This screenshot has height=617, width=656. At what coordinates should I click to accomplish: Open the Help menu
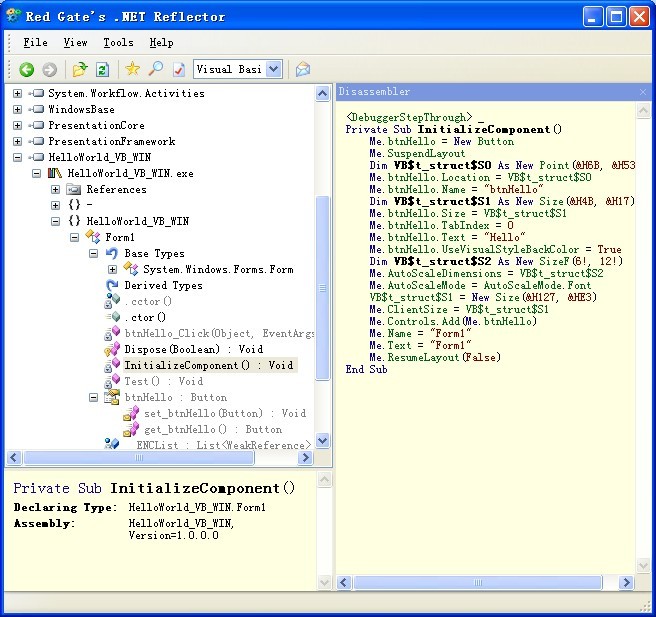(161, 43)
